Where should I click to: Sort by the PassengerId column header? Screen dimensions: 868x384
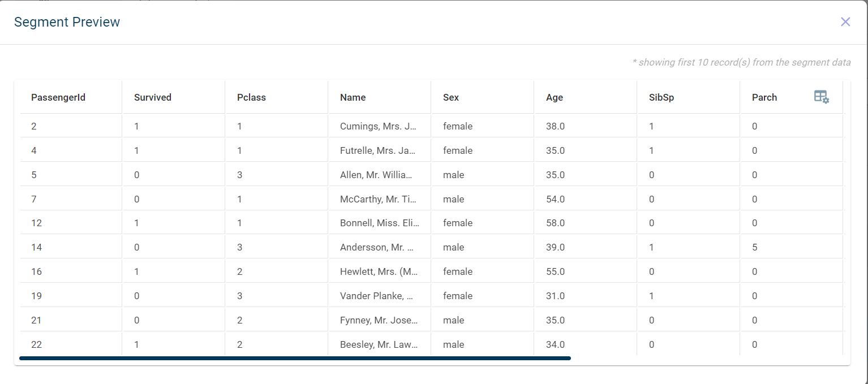pos(58,97)
